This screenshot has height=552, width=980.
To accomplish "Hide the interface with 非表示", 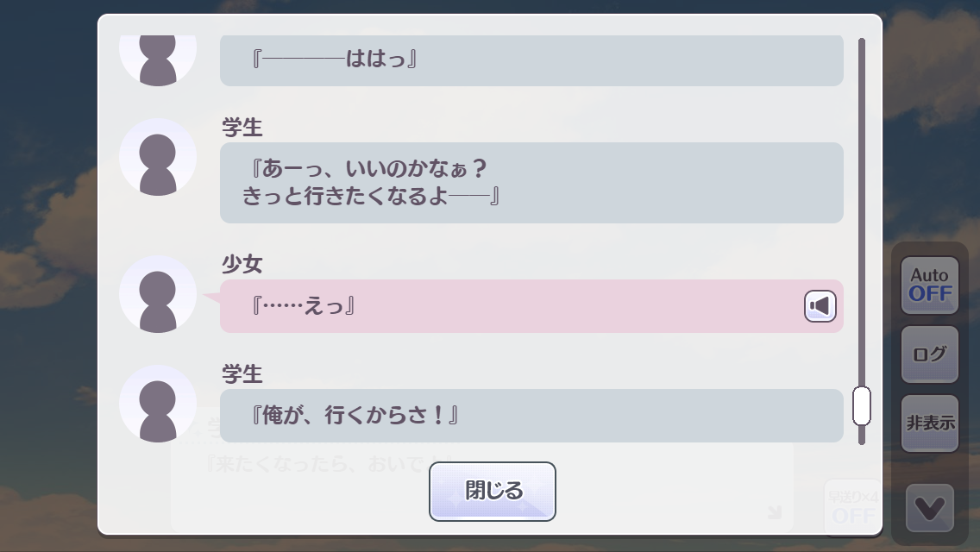I will tap(929, 423).
